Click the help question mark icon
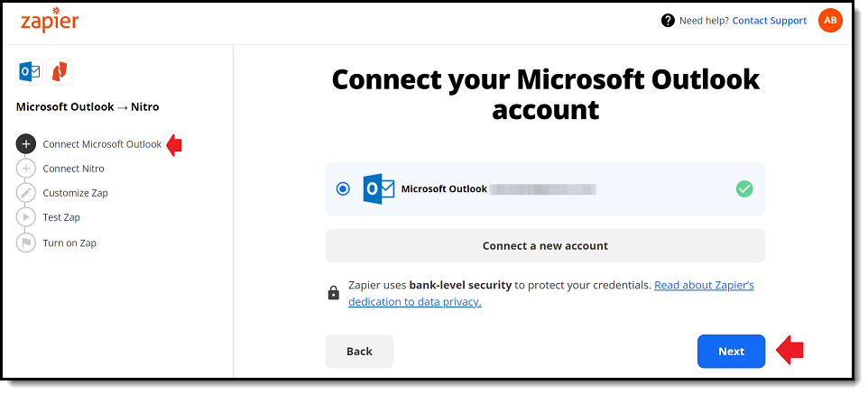The image size is (868, 394). pos(669,21)
